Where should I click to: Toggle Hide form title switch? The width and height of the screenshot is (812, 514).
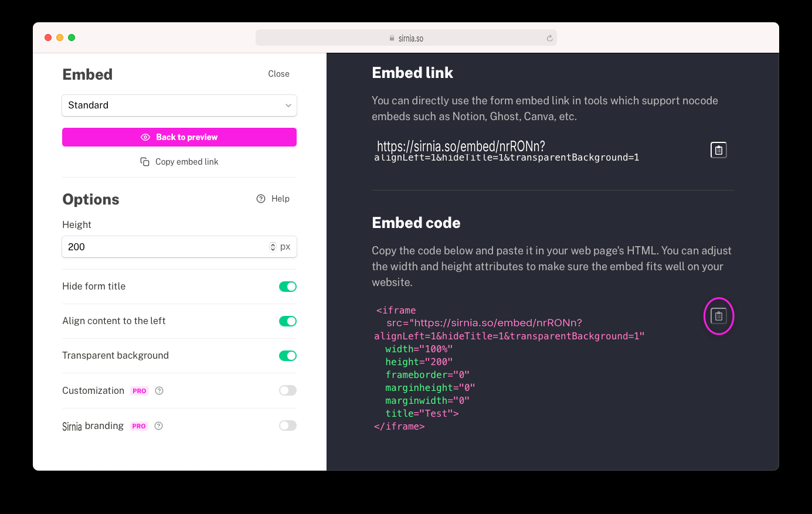(288, 287)
